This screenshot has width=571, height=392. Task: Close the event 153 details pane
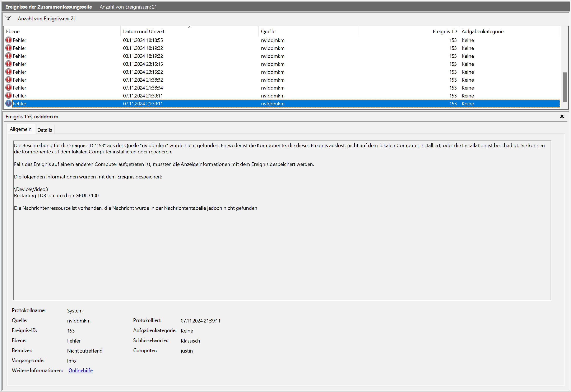pos(562,116)
